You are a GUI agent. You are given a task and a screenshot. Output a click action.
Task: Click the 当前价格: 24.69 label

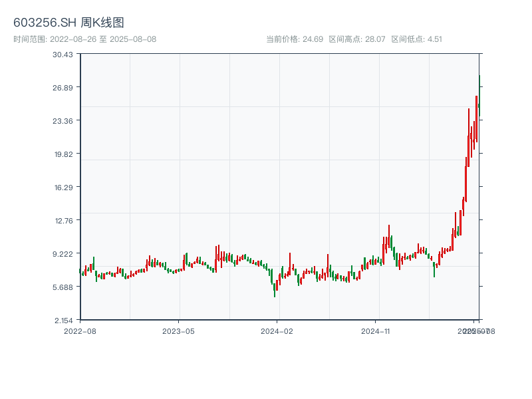coord(295,39)
